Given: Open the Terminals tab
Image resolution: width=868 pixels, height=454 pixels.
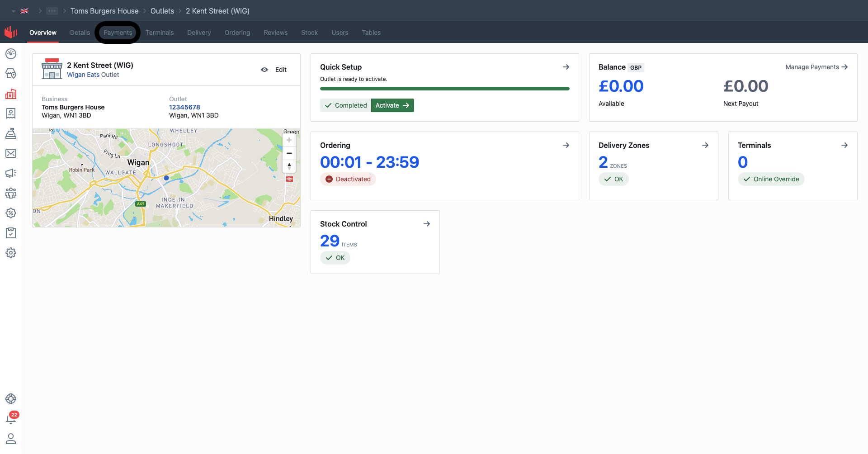Looking at the screenshot, I should click(x=160, y=33).
